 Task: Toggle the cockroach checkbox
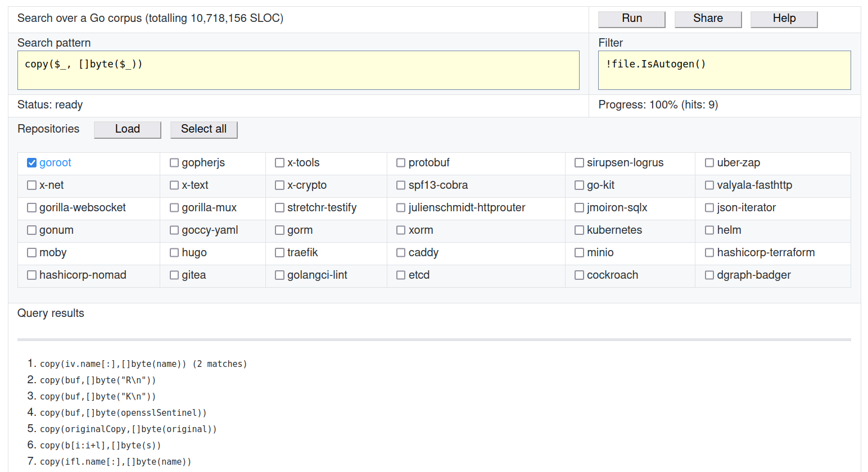tap(579, 275)
